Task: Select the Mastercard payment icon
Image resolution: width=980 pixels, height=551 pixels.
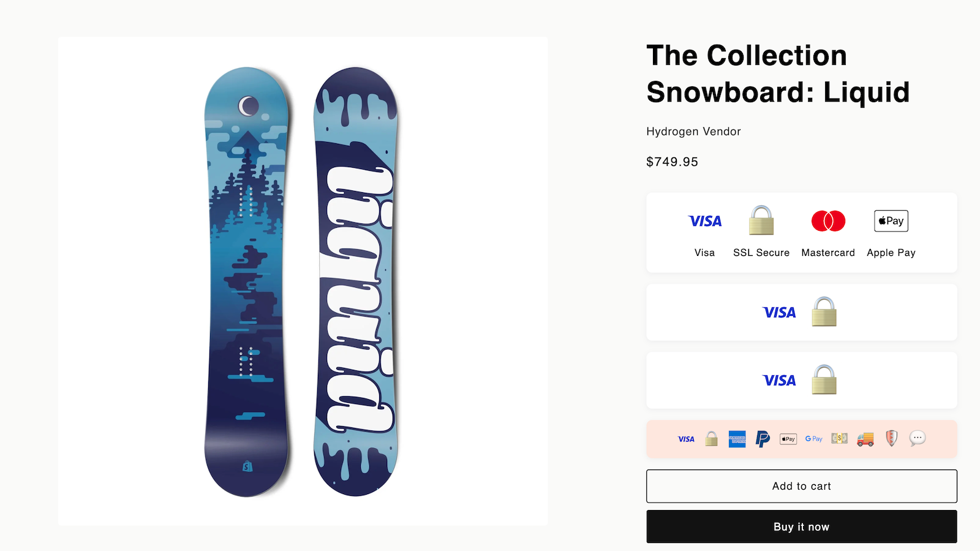Action: tap(828, 221)
